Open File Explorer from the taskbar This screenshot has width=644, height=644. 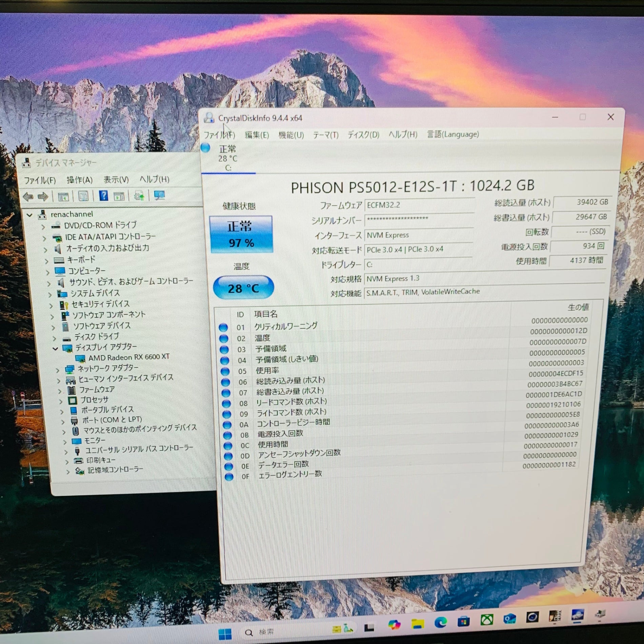point(418,623)
